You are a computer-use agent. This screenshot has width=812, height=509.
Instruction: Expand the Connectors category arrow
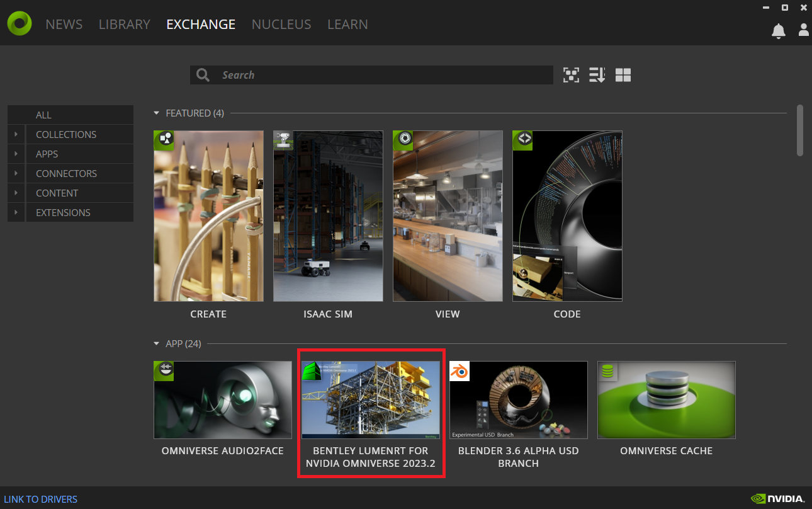pyautogui.click(x=16, y=173)
